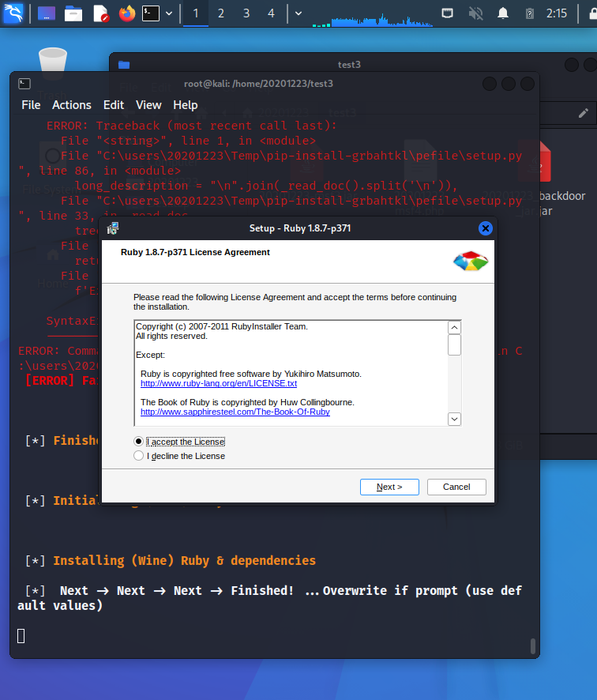Open the terminal View menu
This screenshot has height=700, width=597.
point(148,105)
